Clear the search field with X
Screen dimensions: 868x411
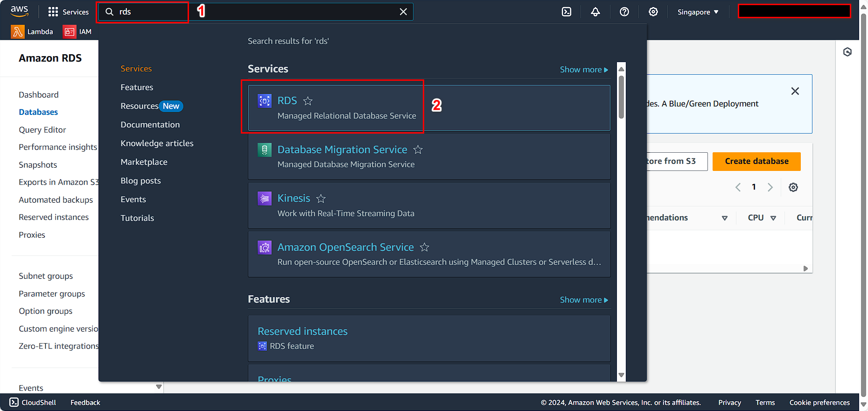[x=403, y=12]
